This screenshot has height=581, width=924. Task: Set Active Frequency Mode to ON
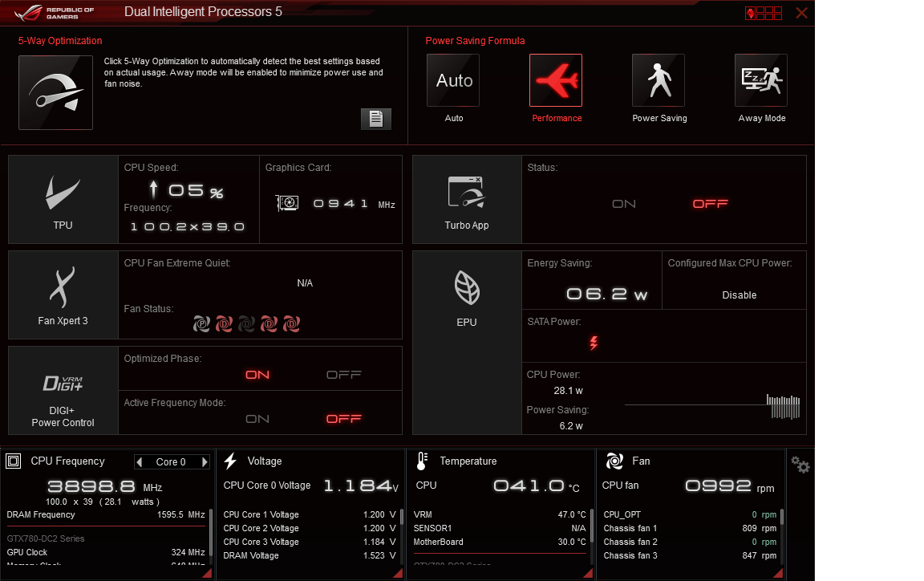(x=257, y=420)
